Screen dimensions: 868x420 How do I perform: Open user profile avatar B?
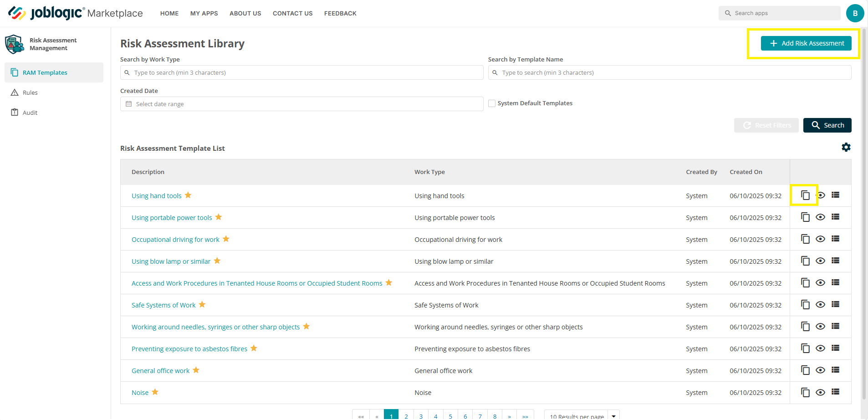coord(855,13)
